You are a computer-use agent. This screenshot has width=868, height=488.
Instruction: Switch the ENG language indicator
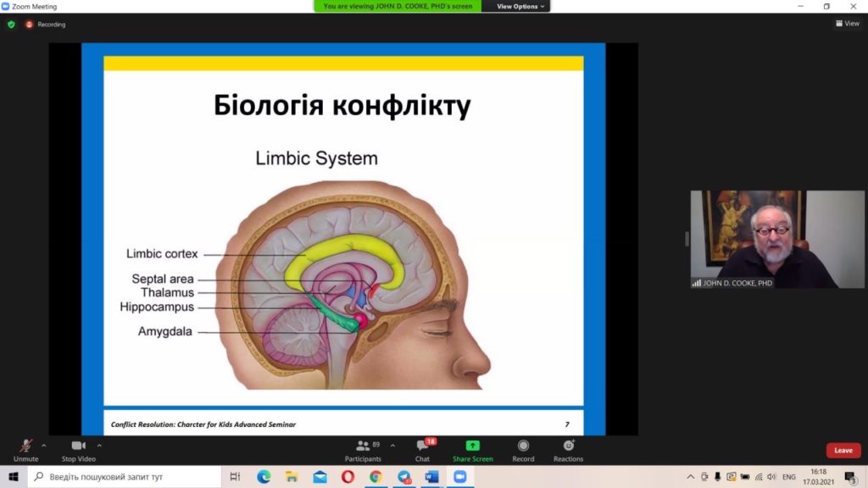(788, 477)
